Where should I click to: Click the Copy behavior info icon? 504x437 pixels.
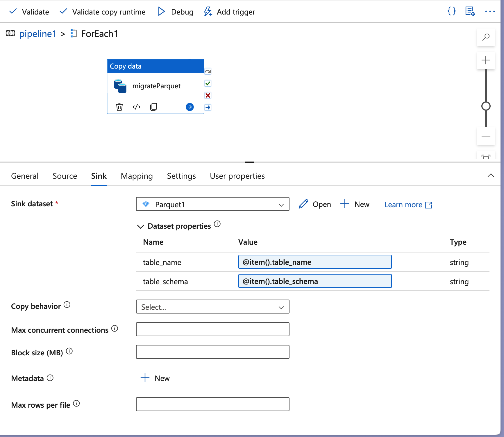[x=67, y=305]
